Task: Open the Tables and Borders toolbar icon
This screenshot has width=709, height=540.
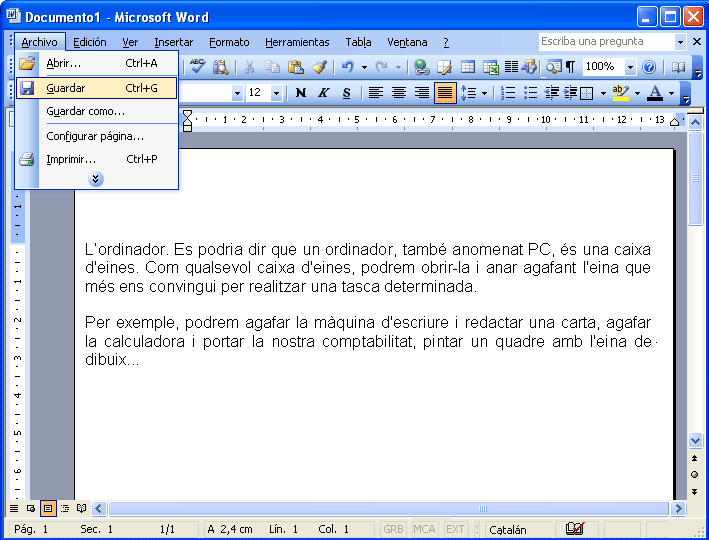Action: pyautogui.click(x=444, y=67)
